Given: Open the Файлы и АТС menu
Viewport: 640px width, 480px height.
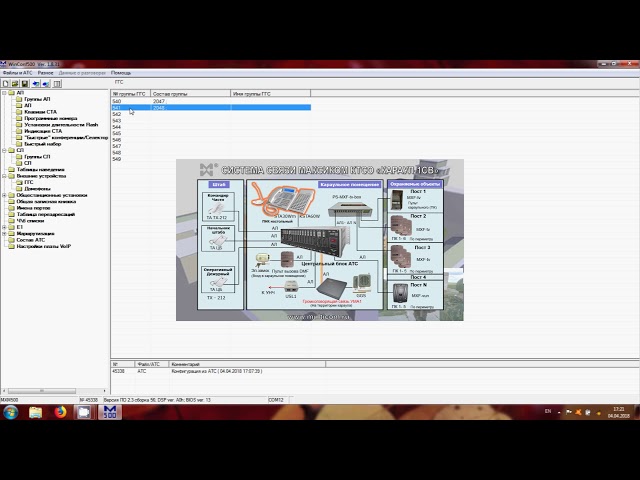Looking at the screenshot, I should [x=17, y=73].
